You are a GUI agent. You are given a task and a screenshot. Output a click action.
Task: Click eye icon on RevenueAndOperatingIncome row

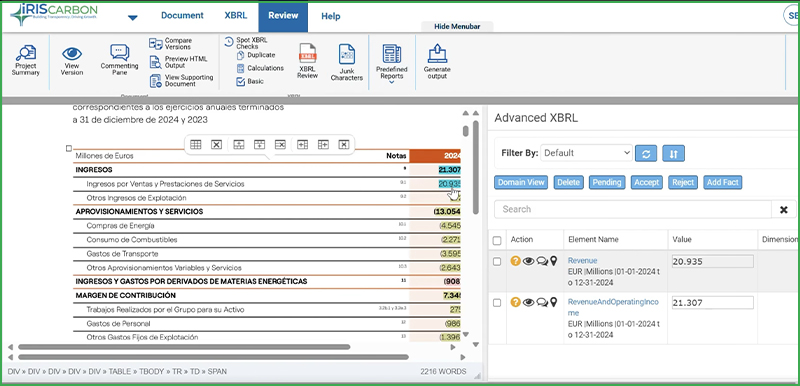[x=529, y=302]
